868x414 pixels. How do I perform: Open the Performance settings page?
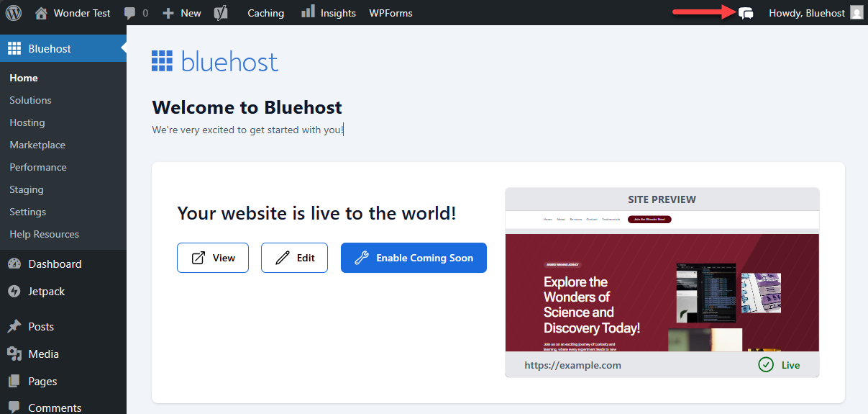tap(38, 167)
